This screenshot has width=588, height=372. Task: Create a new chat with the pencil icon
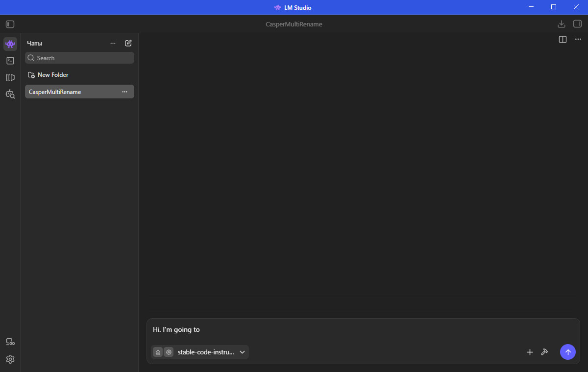click(128, 43)
